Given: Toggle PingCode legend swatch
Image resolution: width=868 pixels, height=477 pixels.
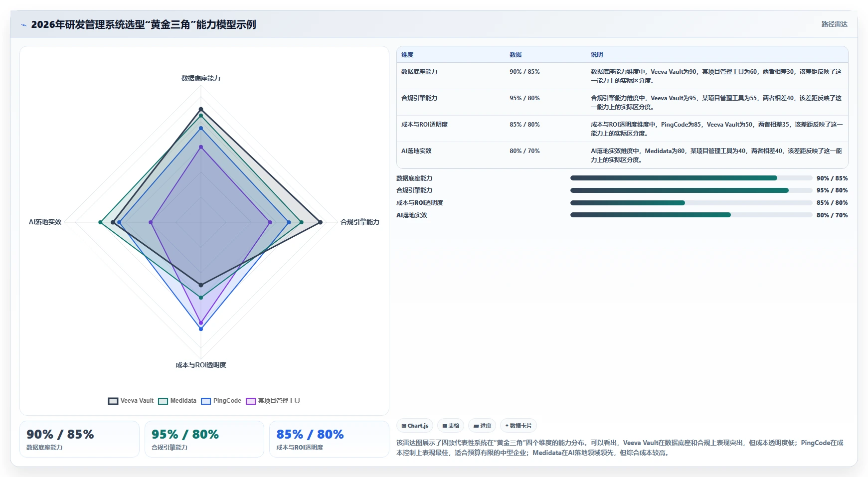Looking at the screenshot, I should tap(206, 401).
